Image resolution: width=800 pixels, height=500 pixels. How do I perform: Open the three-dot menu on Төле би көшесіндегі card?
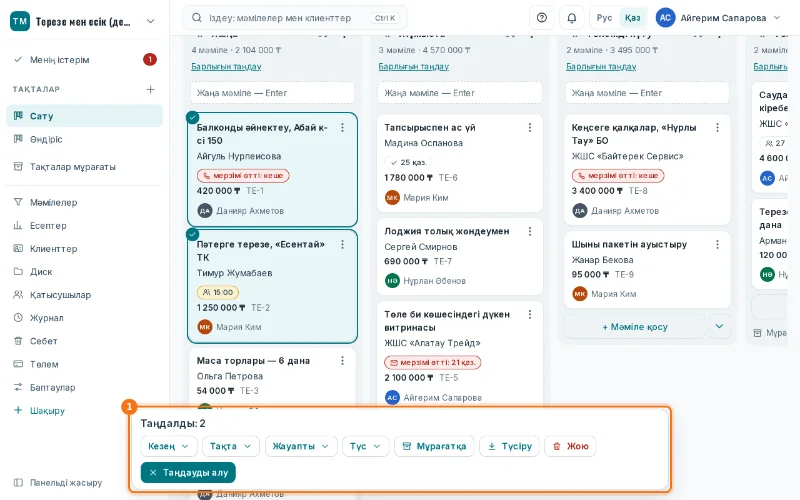click(530, 314)
